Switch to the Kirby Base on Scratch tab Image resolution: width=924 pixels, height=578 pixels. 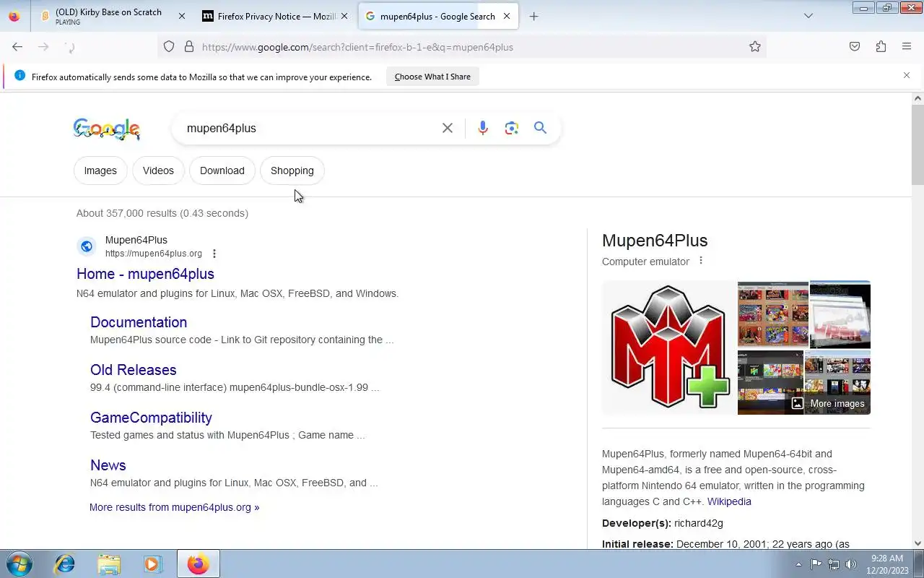pos(113,16)
